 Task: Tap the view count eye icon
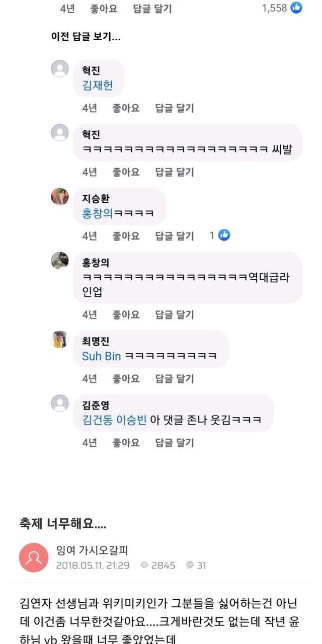click(144, 566)
